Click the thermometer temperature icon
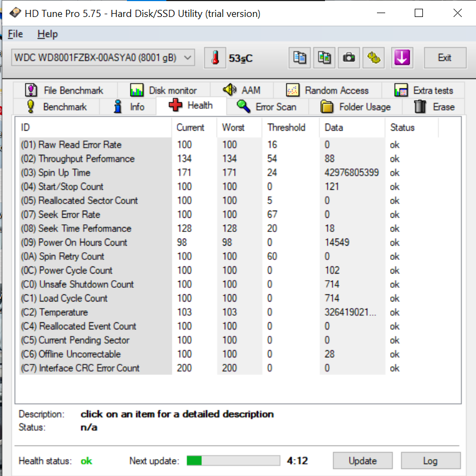Image resolution: width=476 pixels, height=476 pixels. [x=215, y=57]
